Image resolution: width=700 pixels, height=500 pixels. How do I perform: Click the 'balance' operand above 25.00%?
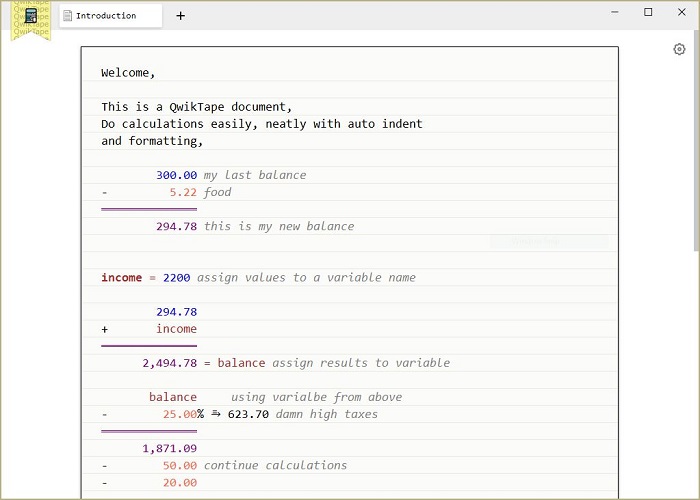click(x=173, y=397)
